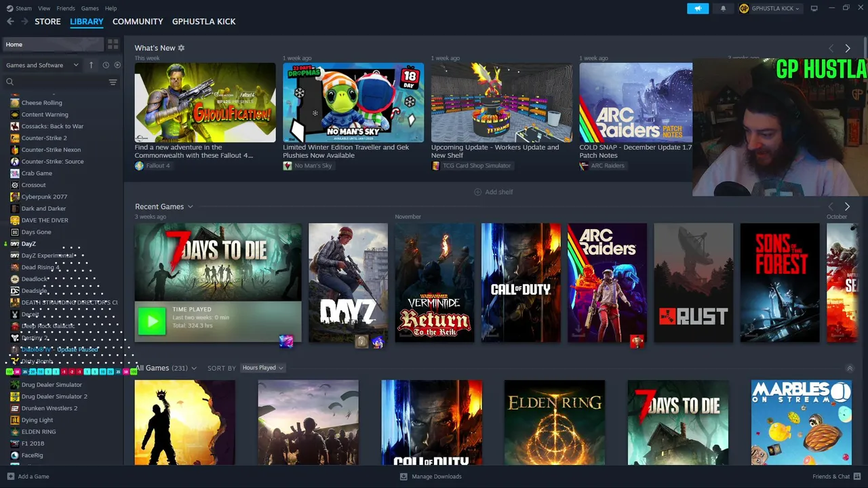
Task: Show recent activity clock icon
Action: (106, 65)
